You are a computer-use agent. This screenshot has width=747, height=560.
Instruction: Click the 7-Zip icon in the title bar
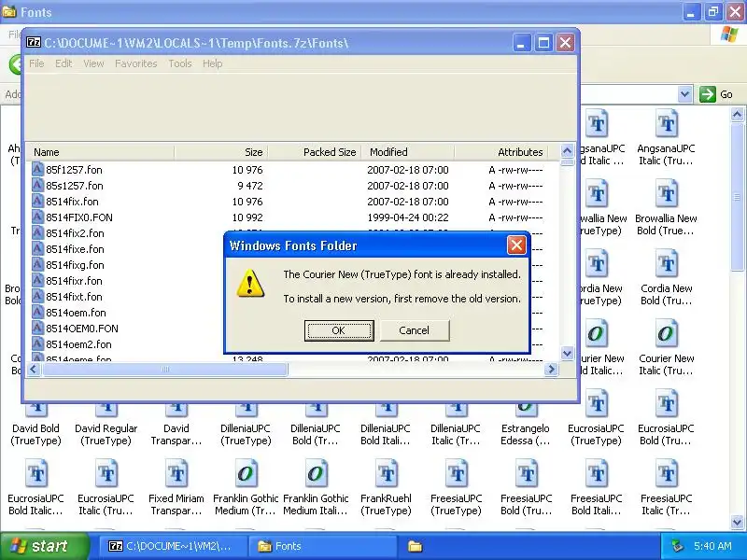34,42
